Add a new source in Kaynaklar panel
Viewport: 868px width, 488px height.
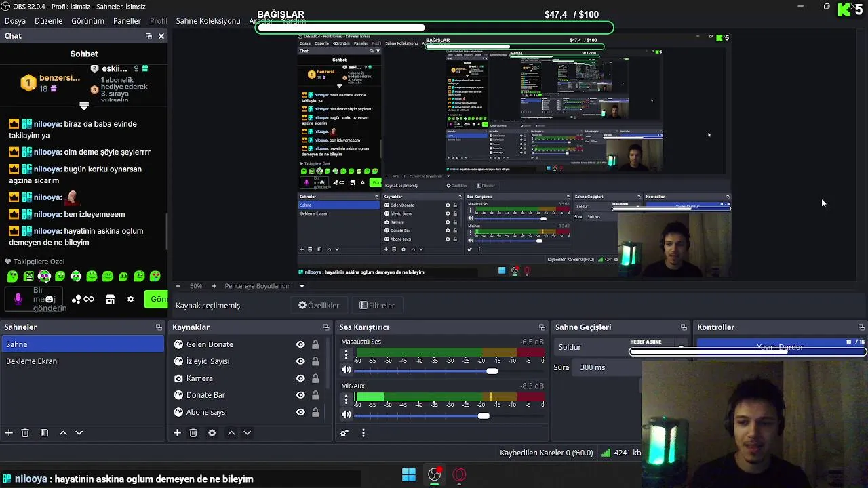[177, 433]
